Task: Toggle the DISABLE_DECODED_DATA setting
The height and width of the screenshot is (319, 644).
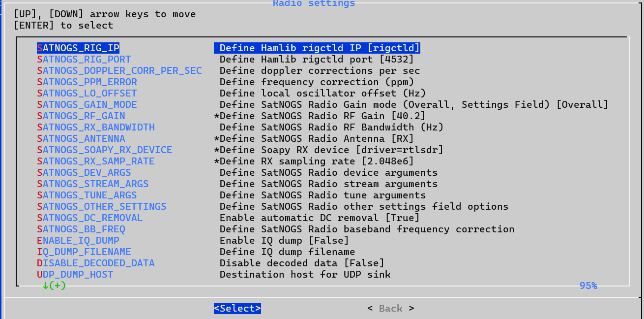Action: pyautogui.click(x=96, y=263)
